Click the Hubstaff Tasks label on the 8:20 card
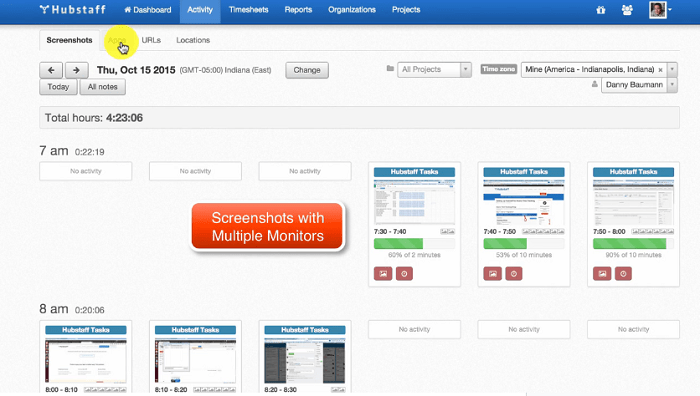The width and height of the screenshot is (700, 396). [304, 330]
